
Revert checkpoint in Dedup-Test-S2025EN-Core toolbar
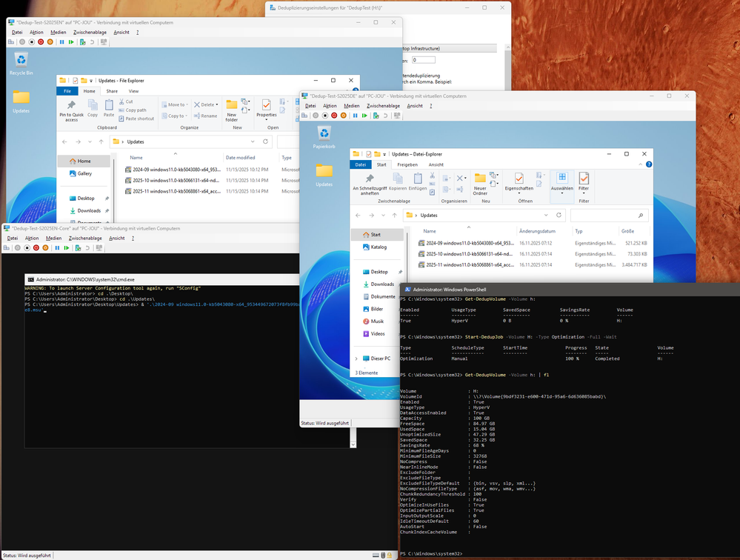point(87,247)
